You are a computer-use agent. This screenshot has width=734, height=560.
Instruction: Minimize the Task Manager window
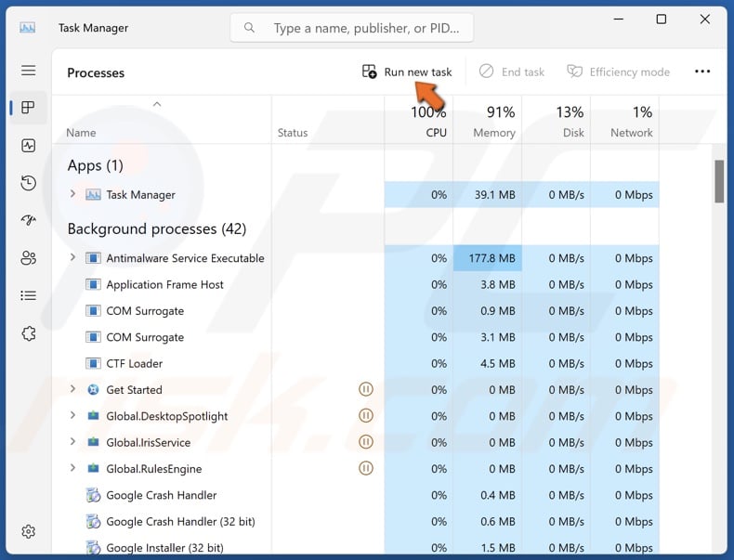point(619,20)
